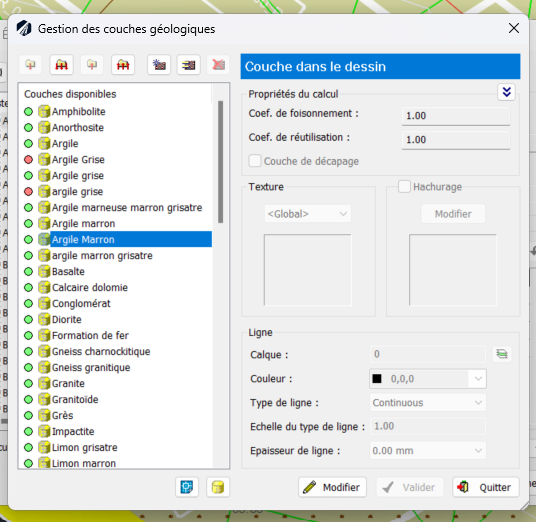Click the striped layers toolbar icon
The image size is (536, 522).
[x=188, y=65]
